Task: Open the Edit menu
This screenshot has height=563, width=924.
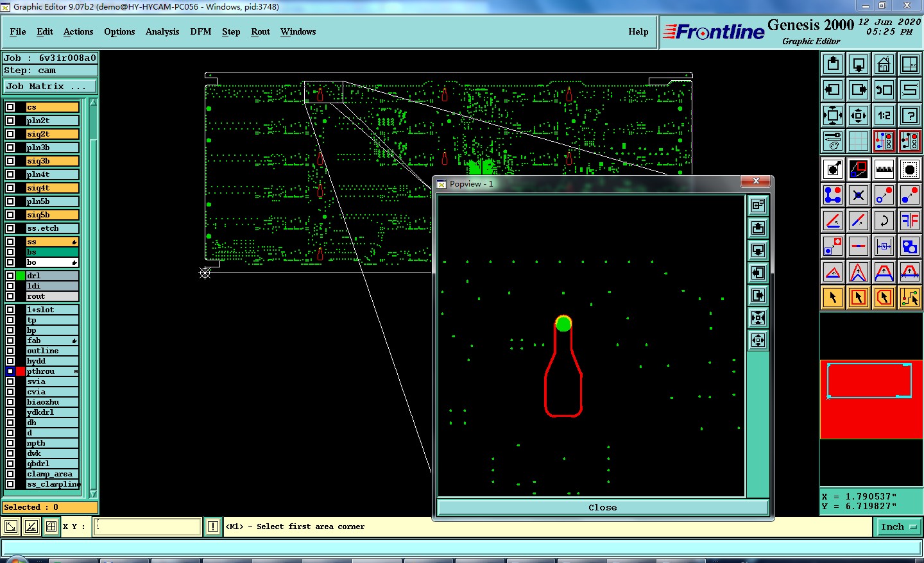Action: pyautogui.click(x=45, y=31)
